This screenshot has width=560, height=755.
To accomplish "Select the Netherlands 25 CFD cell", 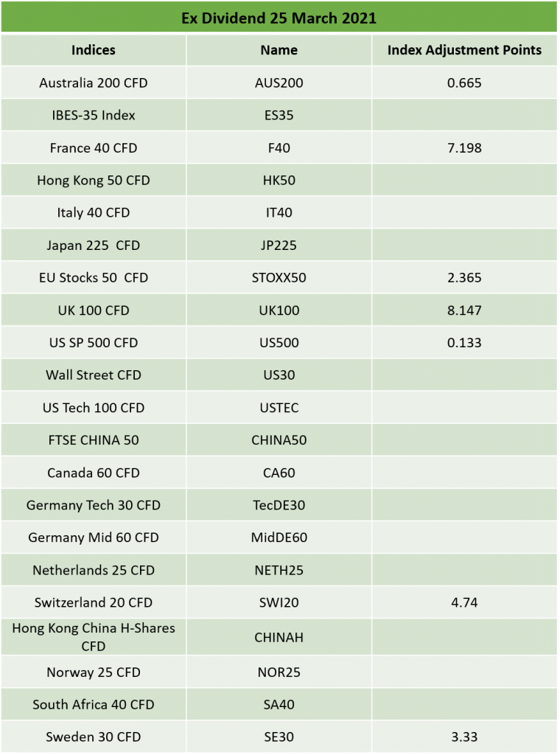I will click(94, 570).
